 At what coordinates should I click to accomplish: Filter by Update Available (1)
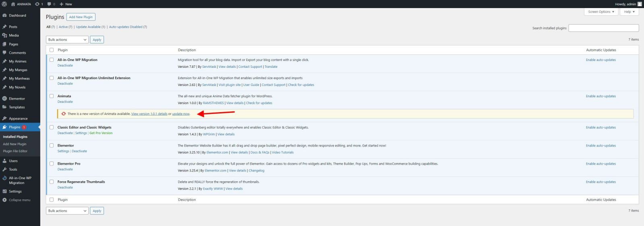[91, 27]
